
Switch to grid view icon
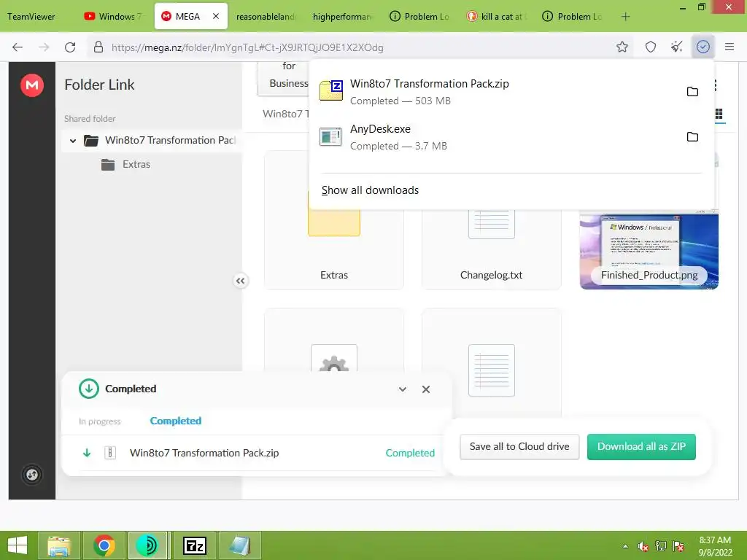719,114
